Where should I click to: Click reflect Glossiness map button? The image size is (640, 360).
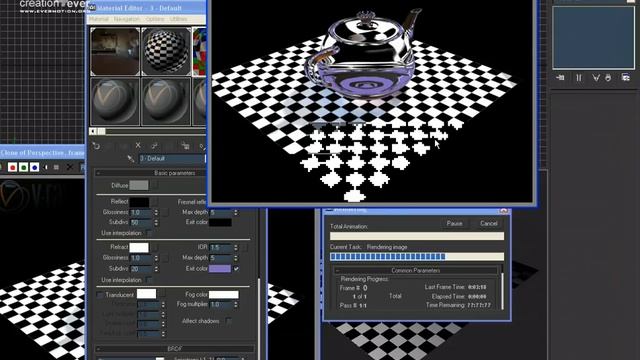[164, 212]
